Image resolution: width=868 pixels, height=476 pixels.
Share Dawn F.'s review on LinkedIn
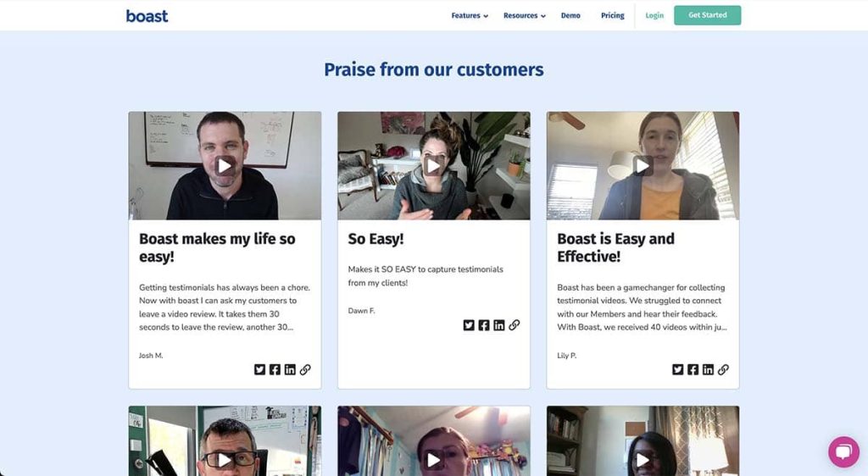[x=499, y=325]
